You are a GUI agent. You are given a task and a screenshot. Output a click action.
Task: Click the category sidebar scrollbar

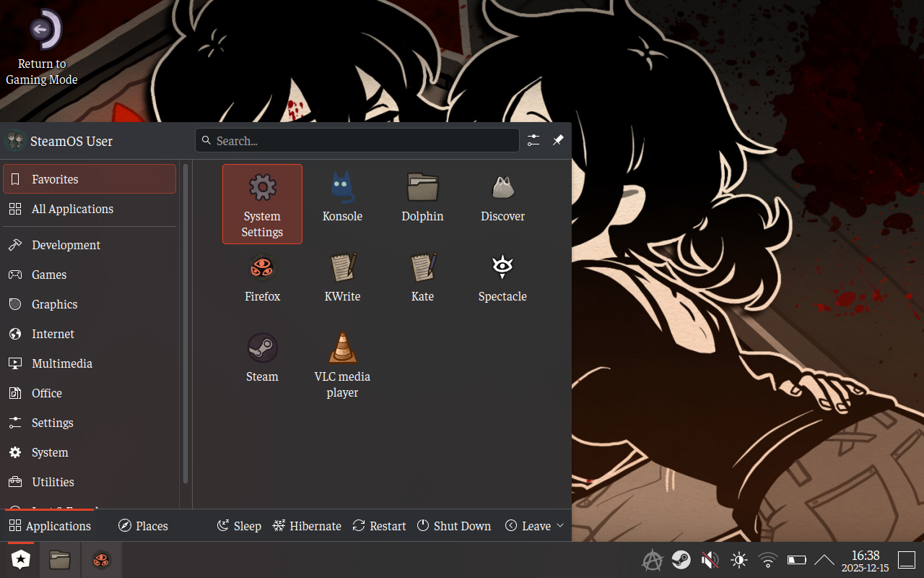[x=186, y=323]
